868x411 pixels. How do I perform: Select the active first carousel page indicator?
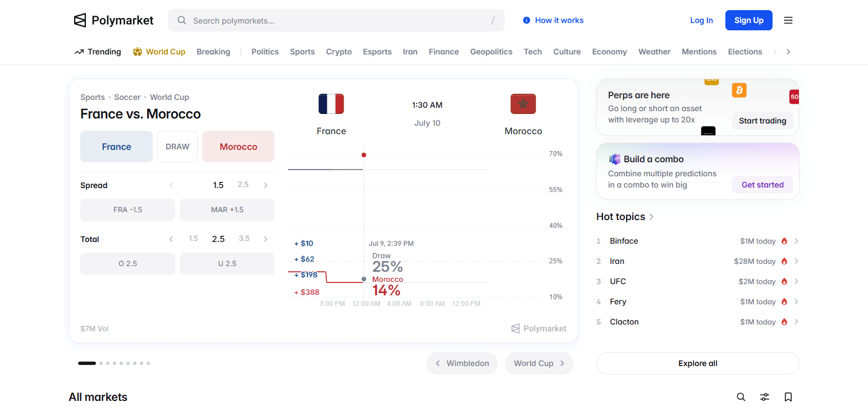pos(87,363)
